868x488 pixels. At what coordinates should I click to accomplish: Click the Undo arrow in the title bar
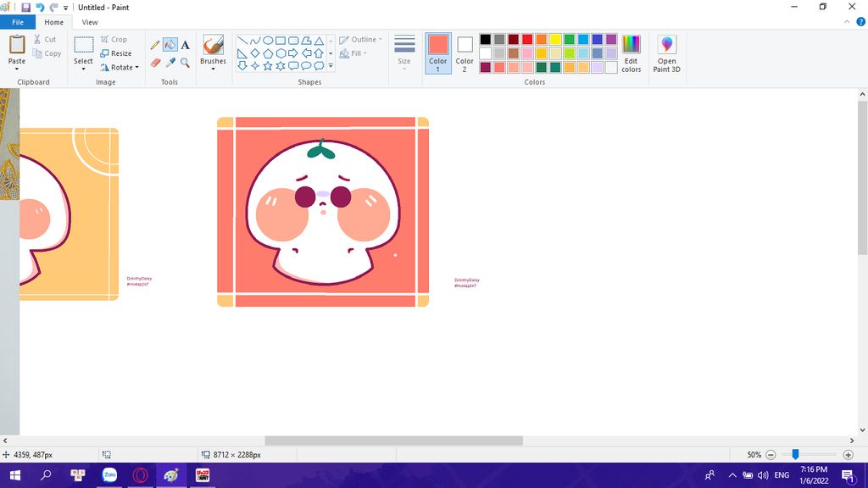(40, 8)
